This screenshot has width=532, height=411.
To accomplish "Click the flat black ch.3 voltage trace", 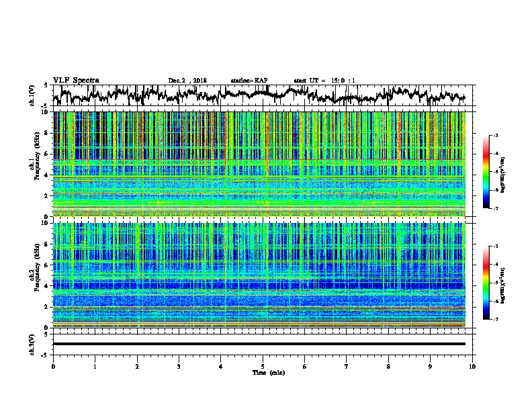I will 259,344.
